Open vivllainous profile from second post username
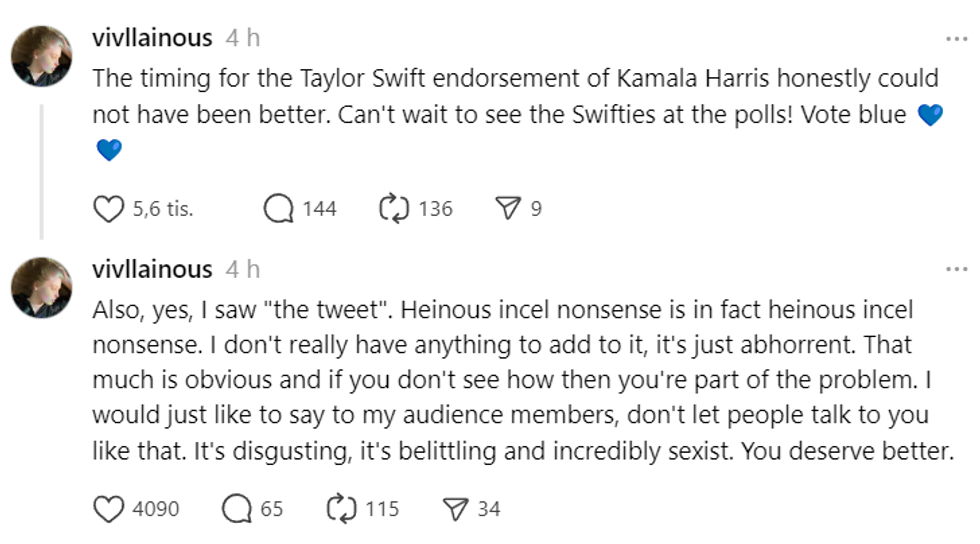Screen dimensions: 980x544 tap(152, 270)
